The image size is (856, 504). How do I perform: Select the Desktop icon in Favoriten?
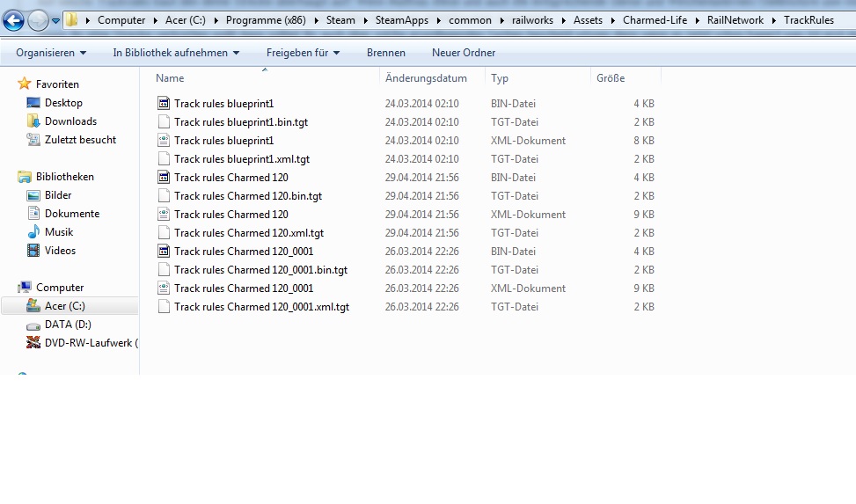[x=33, y=103]
